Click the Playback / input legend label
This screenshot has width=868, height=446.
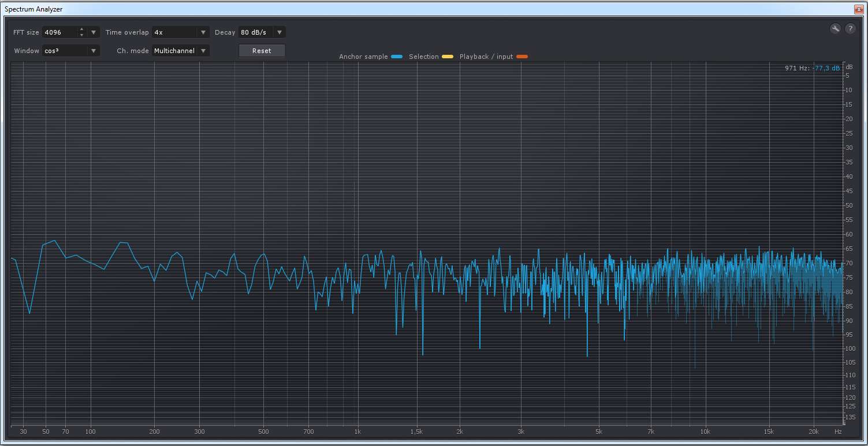click(486, 57)
